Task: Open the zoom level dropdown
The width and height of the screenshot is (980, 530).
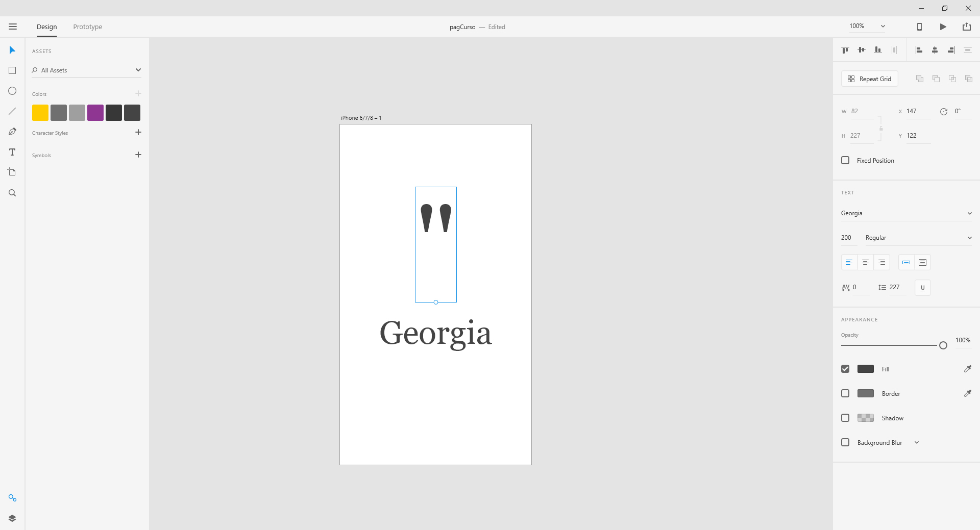Action: coord(883,26)
